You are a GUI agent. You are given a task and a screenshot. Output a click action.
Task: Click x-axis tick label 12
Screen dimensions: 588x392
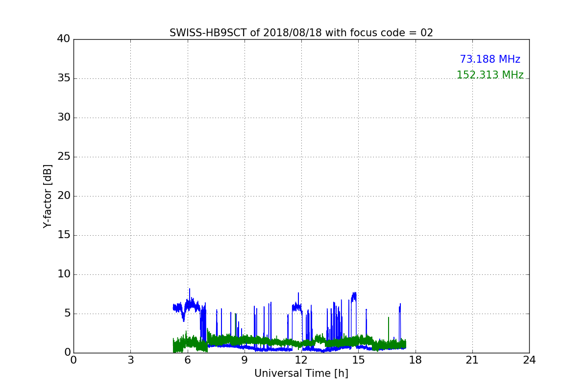tap(301, 360)
